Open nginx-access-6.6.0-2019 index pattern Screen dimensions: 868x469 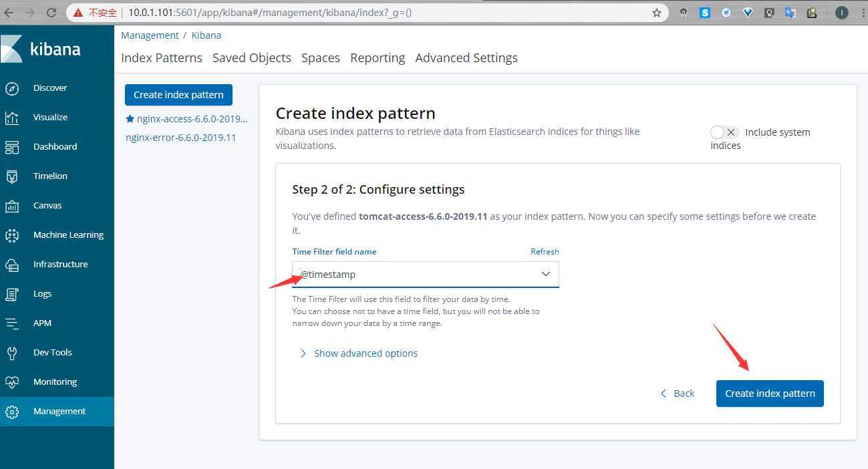(x=192, y=119)
